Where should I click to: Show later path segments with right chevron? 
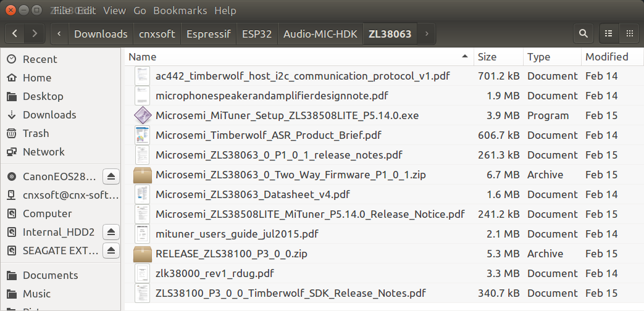pyautogui.click(x=427, y=34)
